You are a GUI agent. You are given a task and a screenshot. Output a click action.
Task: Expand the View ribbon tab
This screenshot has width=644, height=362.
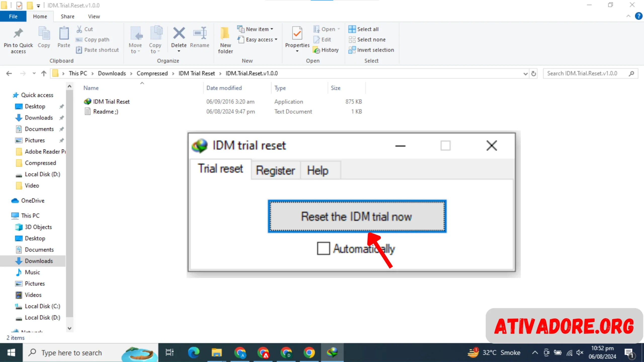coord(93,16)
